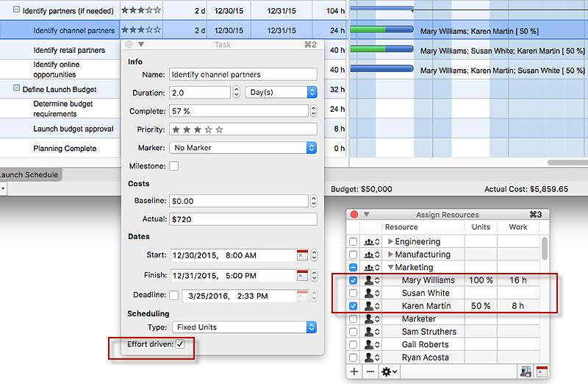588x384 pixels.
Task: Select the Launch Schedule sheet tab
Action: (x=28, y=175)
